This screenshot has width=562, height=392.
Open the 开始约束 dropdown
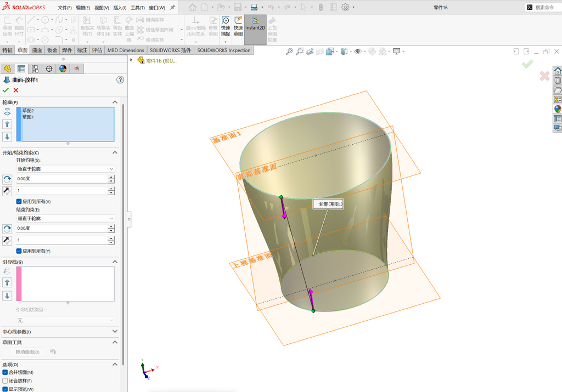pos(66,169)
